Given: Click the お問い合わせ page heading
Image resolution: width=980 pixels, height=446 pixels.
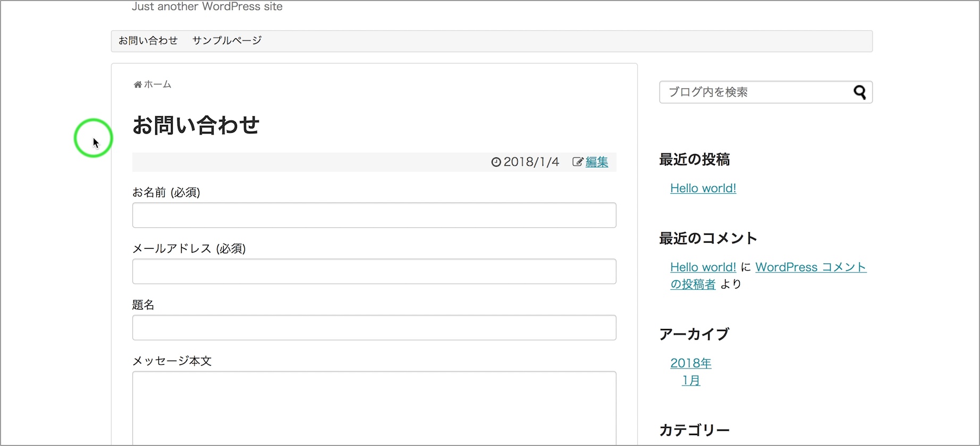Looking at the screenshot, I should pos(196,125).
